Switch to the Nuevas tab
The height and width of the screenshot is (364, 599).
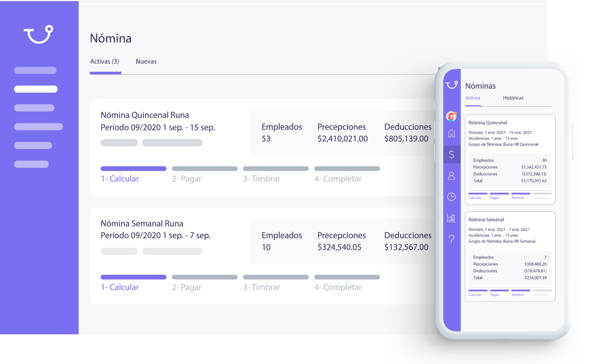[x=146, y=62]
